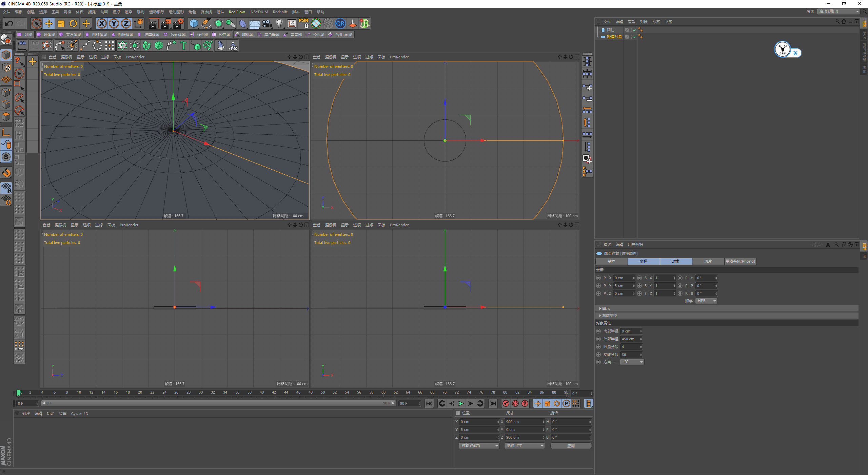Click the Light bulb icon
868x475 pixels.
point(279,23)
